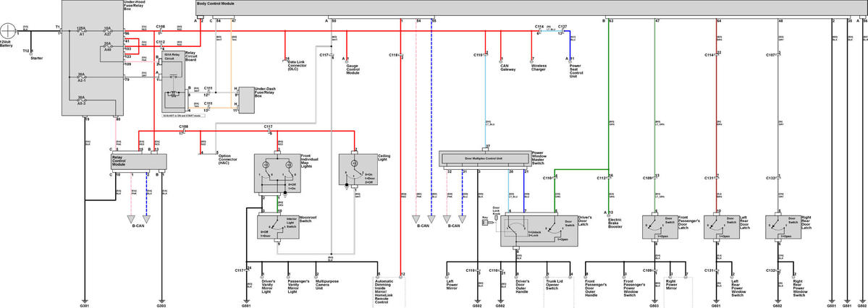Screen dimensions: 868x308
Task: Select the G503 ground label
Action: pyautogui.click(x=655, y=306)
